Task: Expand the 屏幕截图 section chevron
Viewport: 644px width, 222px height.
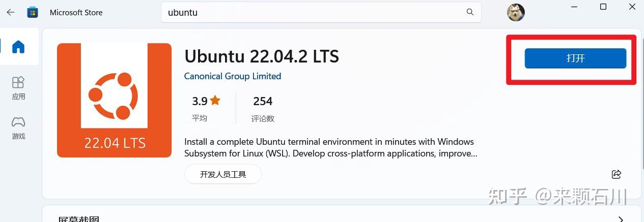Action: pyautogui.click(x=620, y=219)
